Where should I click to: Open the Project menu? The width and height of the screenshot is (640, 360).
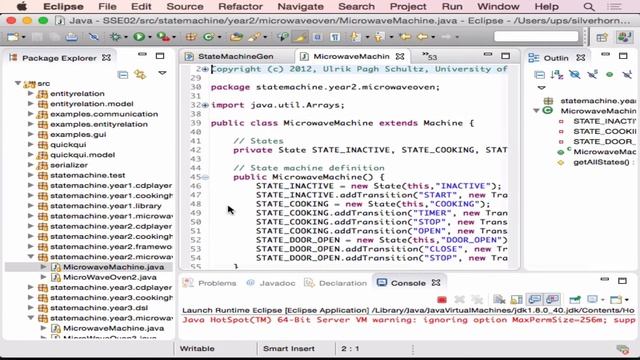pos(408,7)
